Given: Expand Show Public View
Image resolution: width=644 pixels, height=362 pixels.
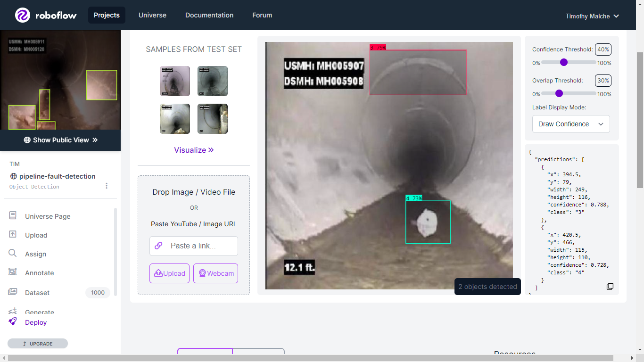Looking at the screenshot, I should (x=60, y=140).
